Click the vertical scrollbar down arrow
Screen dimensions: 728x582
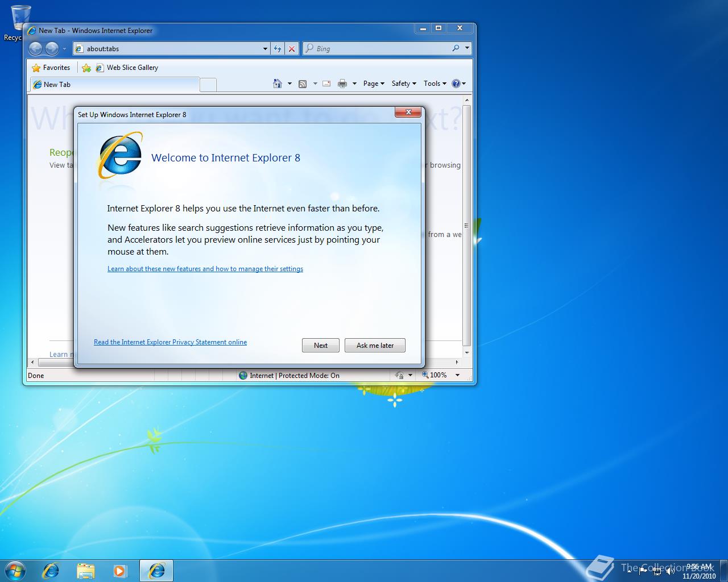pos(467,353)
